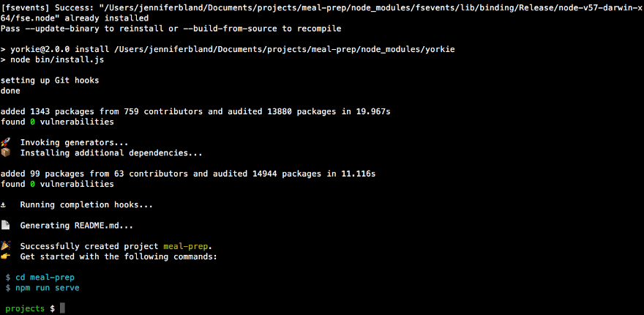
Task: Click the '[fsevents]' tag on the first line
Action: click(25, 7)
